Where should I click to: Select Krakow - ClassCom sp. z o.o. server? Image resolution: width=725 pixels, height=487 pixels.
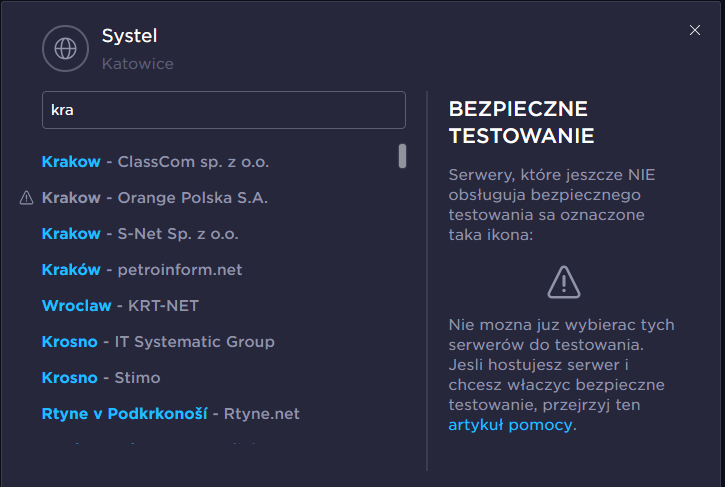pyautogui.click(x=156, y=162)
